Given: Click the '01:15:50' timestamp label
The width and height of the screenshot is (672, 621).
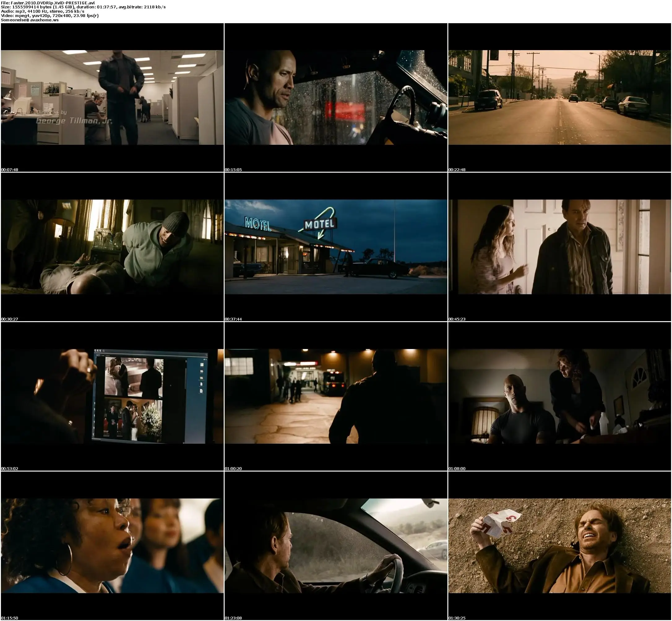Looking at the screenshot, I should click(9, 618).
